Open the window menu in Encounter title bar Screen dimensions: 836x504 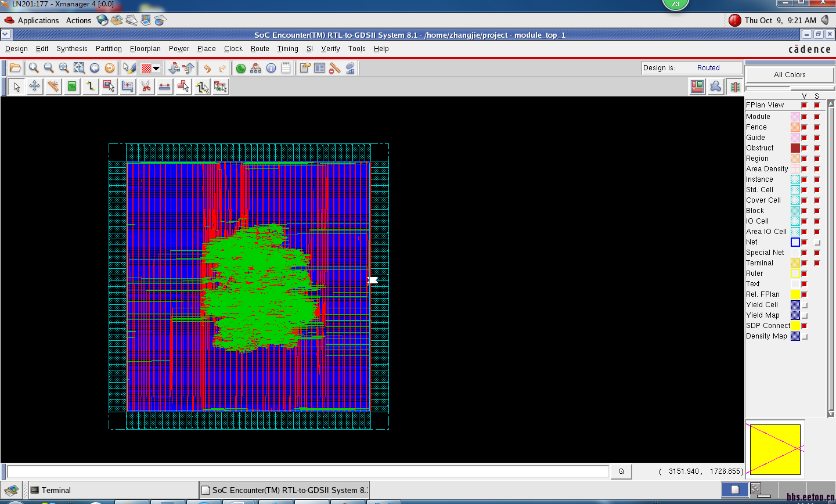pyautogui.click(x=6, y=34)
